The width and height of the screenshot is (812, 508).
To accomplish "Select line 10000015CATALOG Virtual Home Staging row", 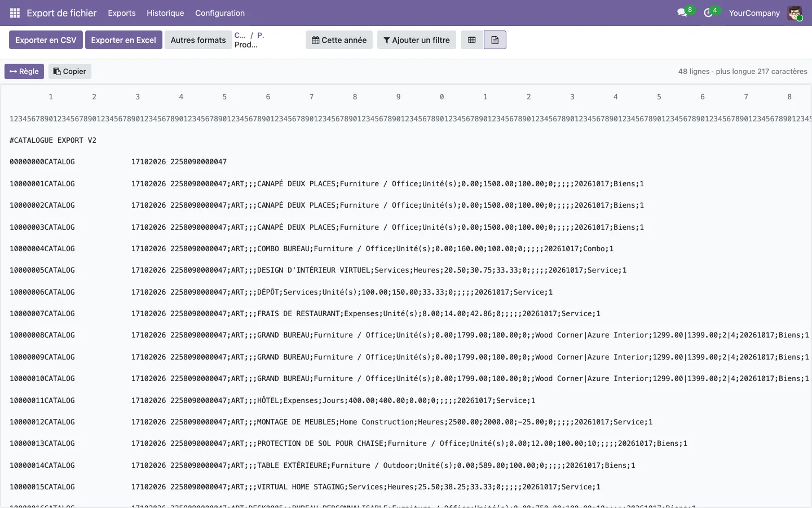I will coord(305,487).
